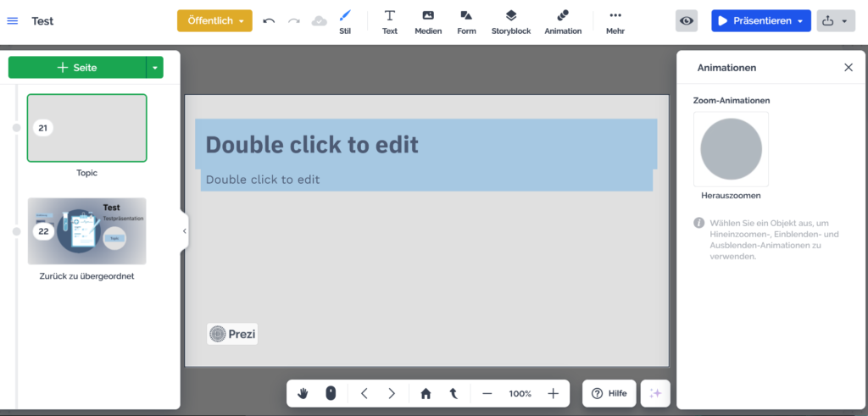Open the Mehr menu

pos(615,21)
